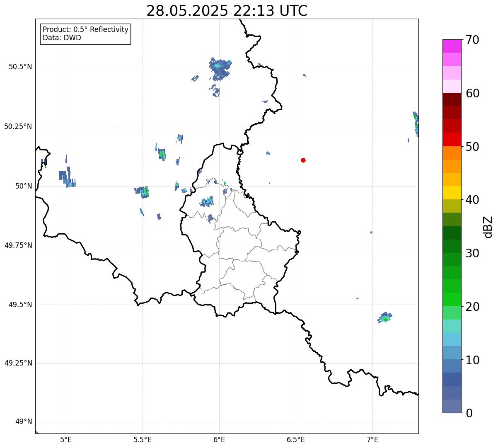Click the 'dBZ' colorbar axis label
The width and height of the screenshot is (498, 448).
(488, 227)
